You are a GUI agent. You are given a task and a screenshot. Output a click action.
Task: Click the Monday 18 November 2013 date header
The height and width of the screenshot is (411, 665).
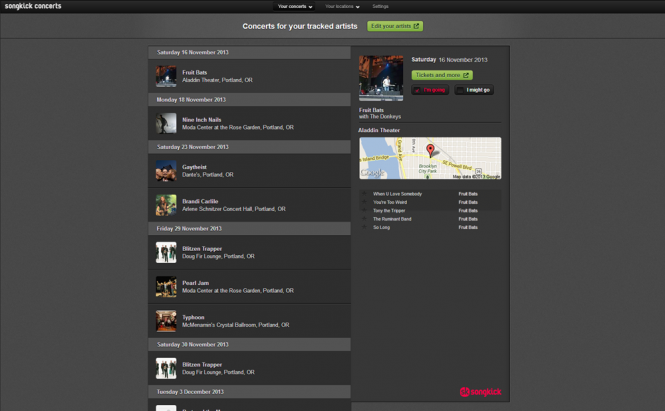click(249, 100)
